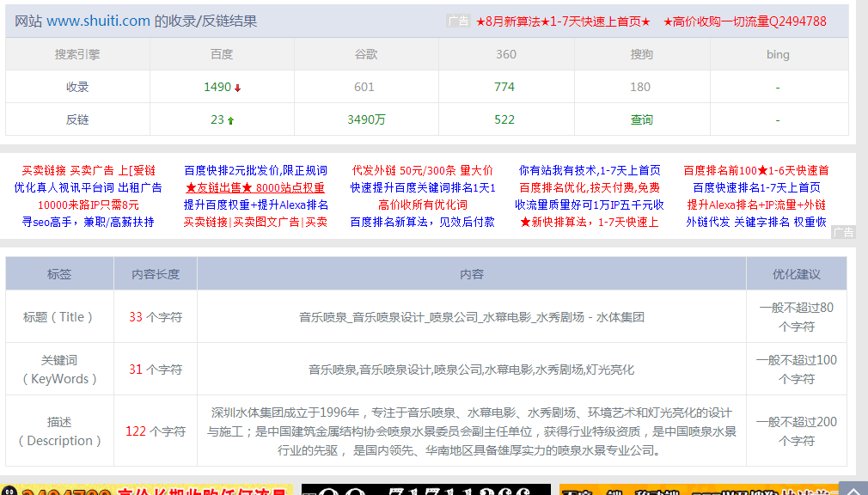Click the black QQ banner at the bottom

425,490
